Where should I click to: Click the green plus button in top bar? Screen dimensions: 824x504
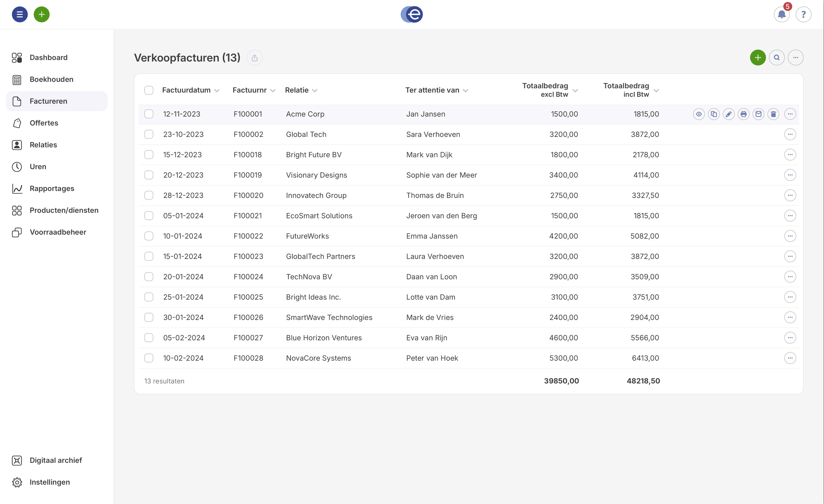(x=41, y=14)
